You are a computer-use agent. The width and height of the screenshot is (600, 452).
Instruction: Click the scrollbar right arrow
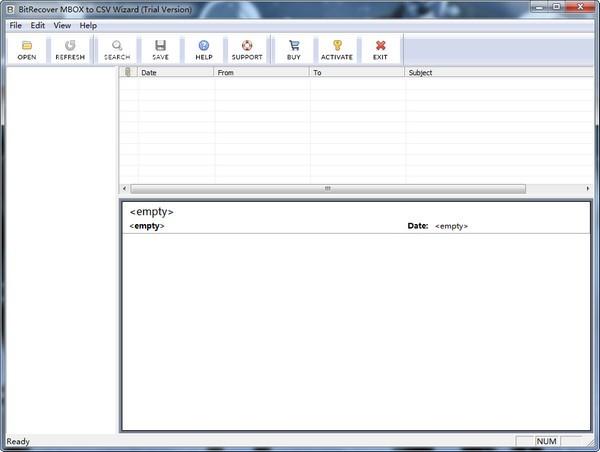pos(589,188)
